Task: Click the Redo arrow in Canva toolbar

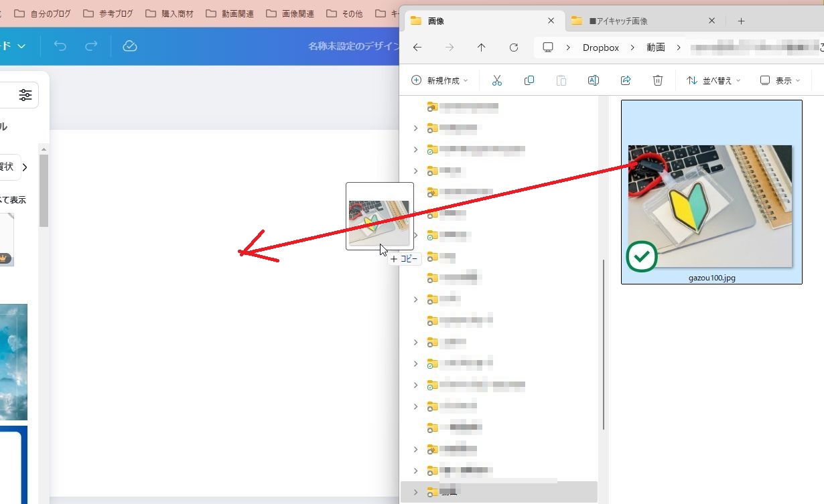Action: 91,46
